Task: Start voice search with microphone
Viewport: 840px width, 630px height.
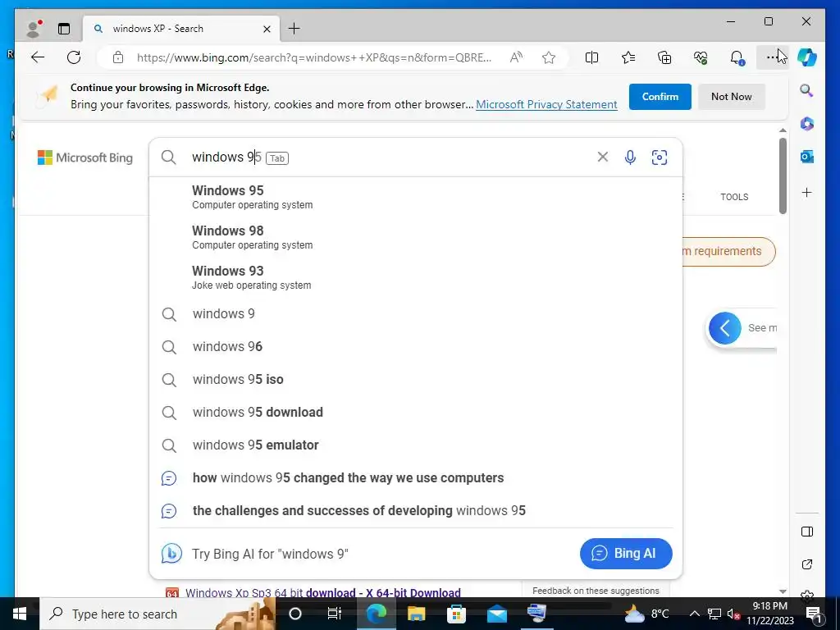Action: point(631,157)
